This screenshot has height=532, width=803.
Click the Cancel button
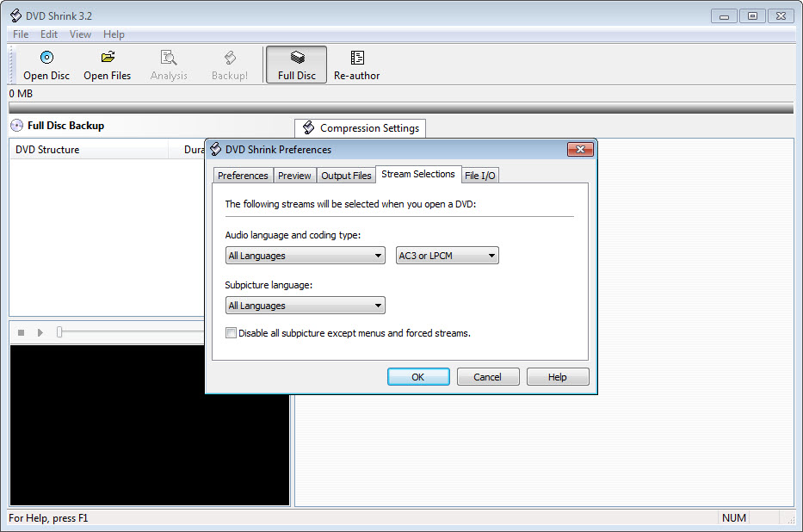coord(487,377)
